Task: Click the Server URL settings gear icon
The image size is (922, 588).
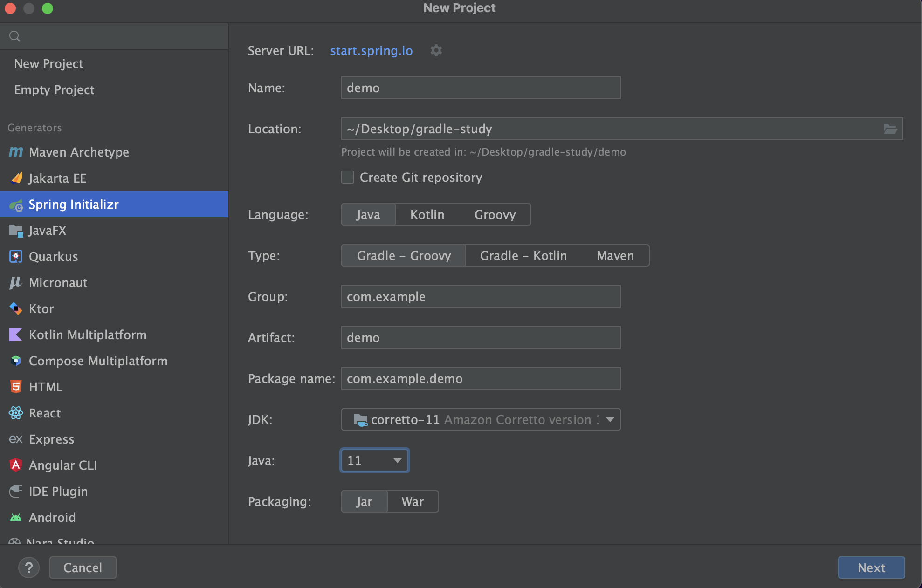Action: point(436,50)
